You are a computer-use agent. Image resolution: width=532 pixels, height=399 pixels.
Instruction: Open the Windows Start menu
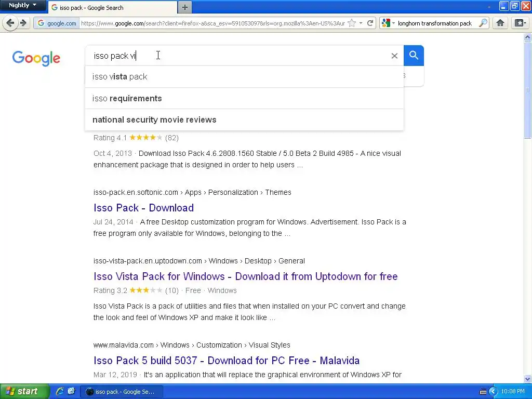click(x=24, y=392)
